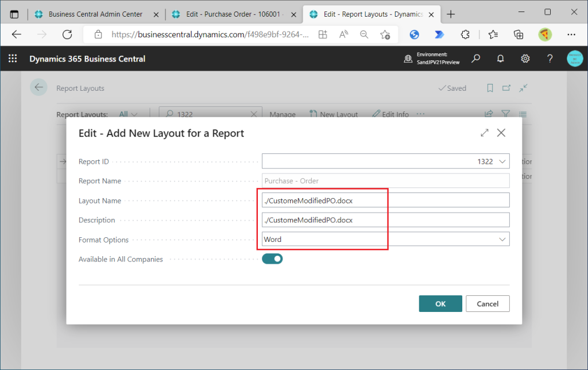
Task: Open browser Settings and more menu
Action: [571, 34]
